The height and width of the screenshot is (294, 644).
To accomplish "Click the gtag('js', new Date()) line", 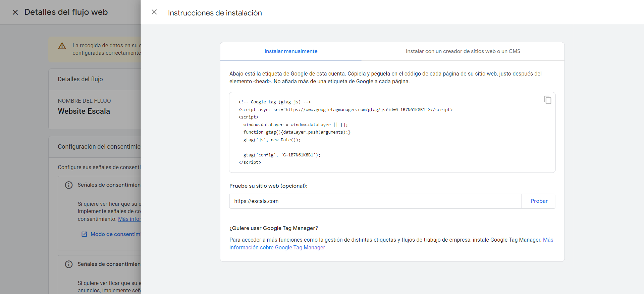I will pos(272,140).
